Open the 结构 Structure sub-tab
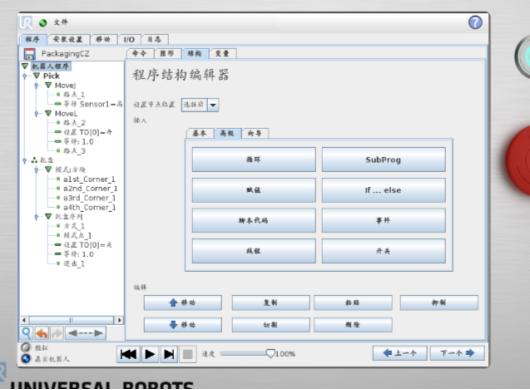530x390 pixels. (x=195, y=53)
